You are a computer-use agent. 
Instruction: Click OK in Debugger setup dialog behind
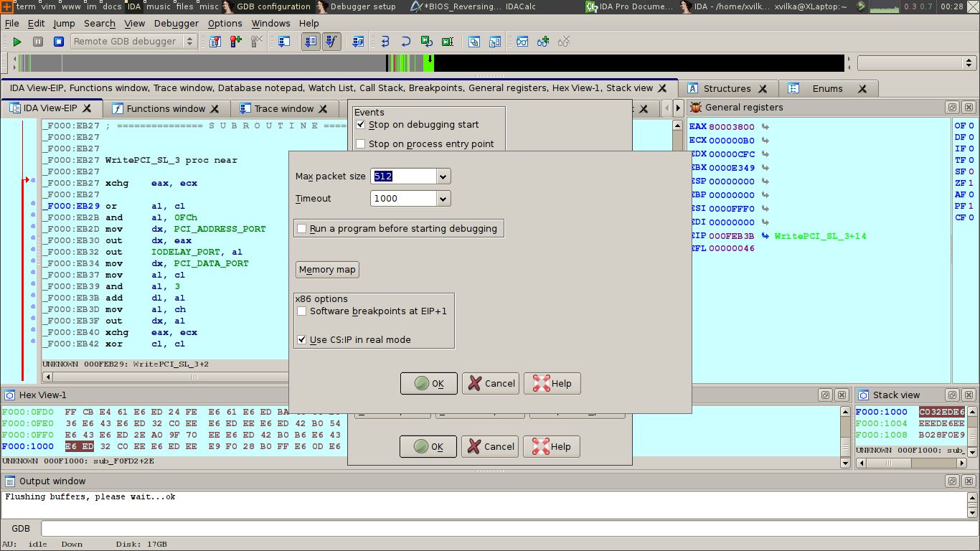click(428, 446)
